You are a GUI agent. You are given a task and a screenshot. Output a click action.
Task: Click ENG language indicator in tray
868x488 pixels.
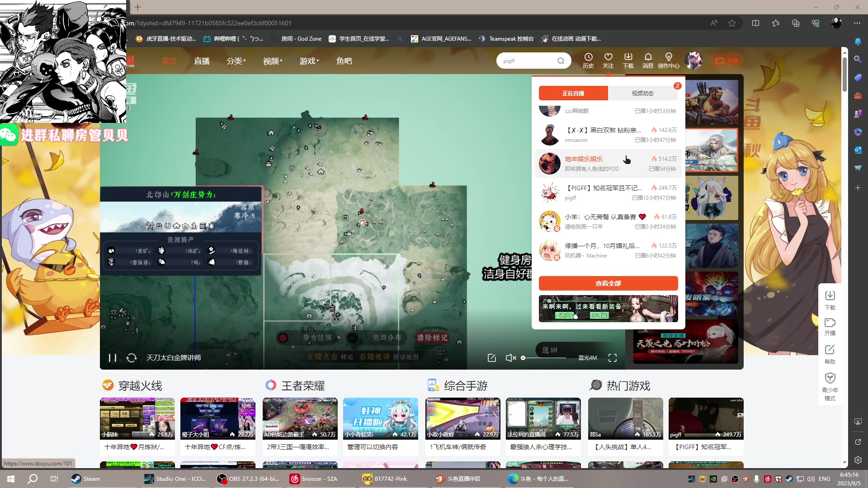[x=825, y=479]
